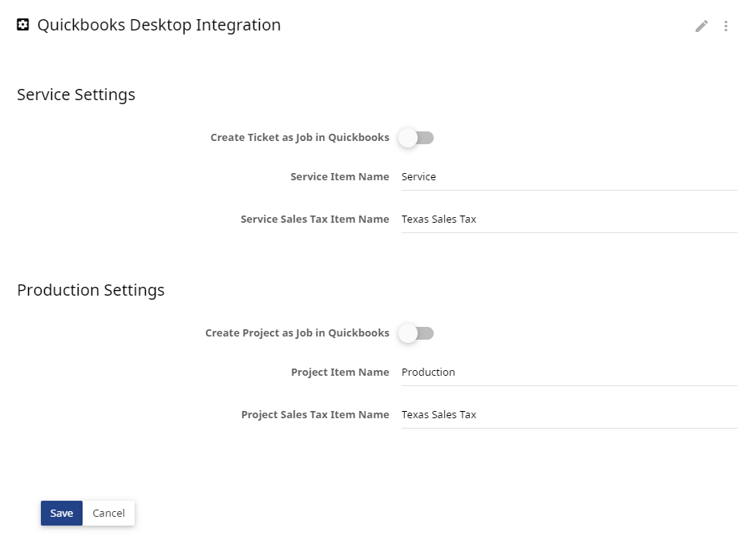Edit the Project Sales Tax Item Name field
756x540 pixels.
pyautogui.click(x=569, y=415)
